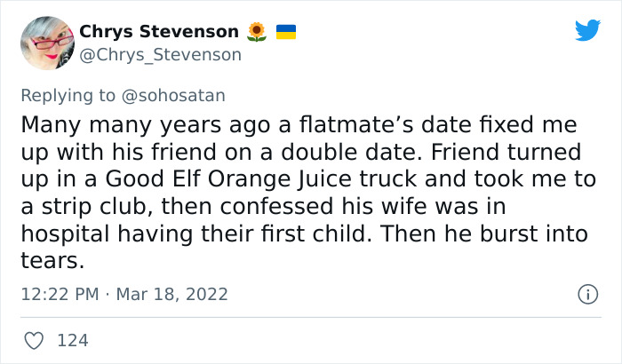Open the Chrys Stevenson display name

point(160,32)
